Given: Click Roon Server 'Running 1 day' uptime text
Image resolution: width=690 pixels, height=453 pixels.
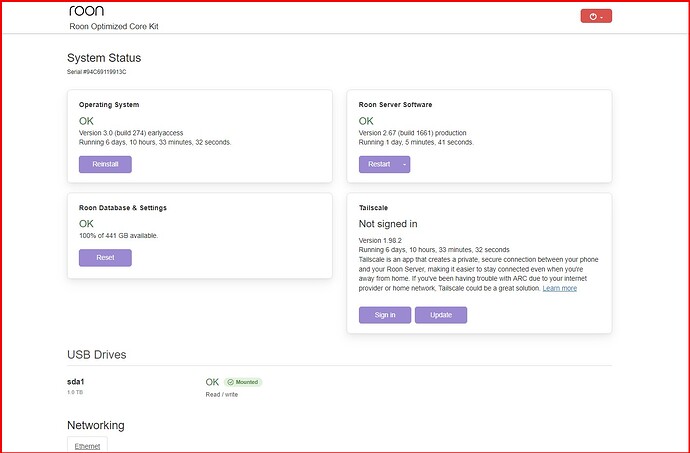Looking at the screenshot, I should click(416, 142).
